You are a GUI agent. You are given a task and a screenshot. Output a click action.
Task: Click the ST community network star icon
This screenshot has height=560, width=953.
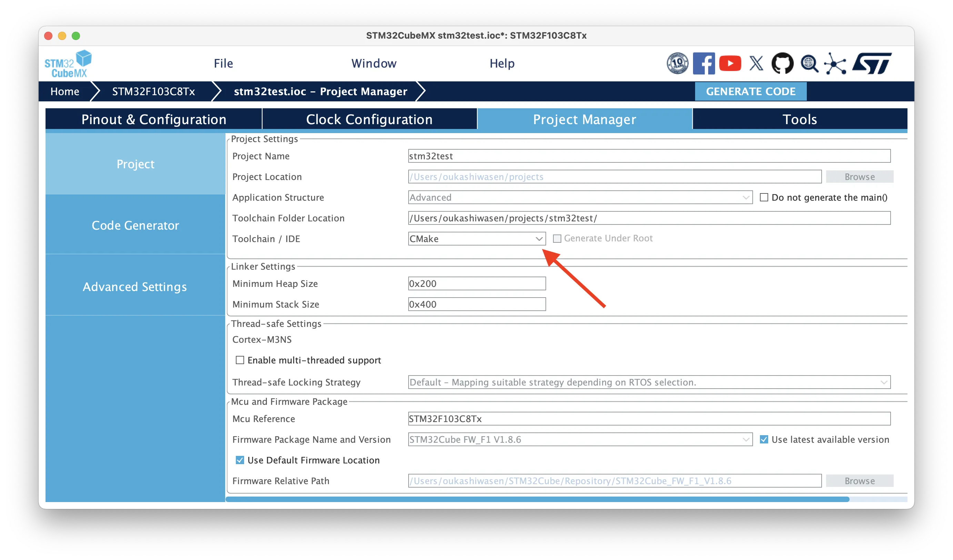click(x=835, y=63)
